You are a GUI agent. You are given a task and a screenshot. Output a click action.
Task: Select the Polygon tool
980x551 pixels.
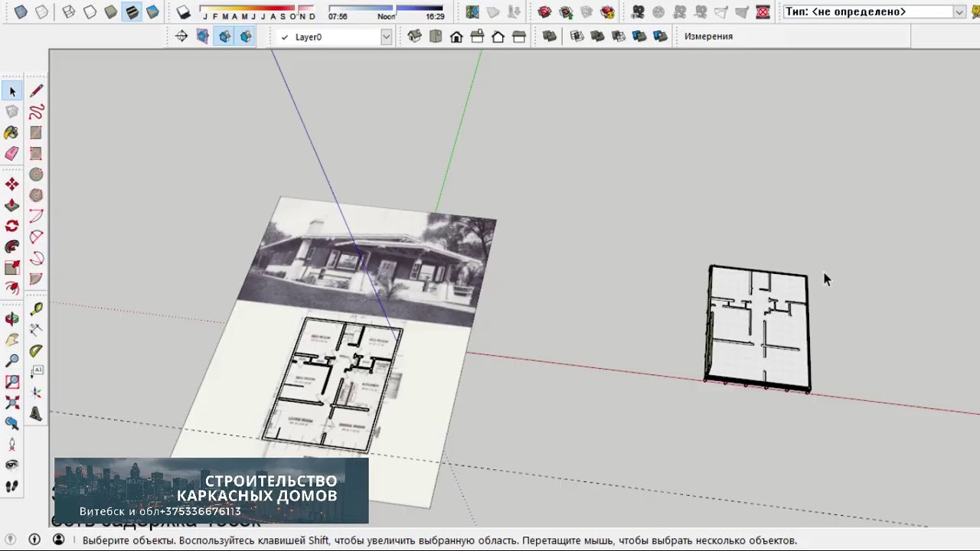(x=36, y=195)
